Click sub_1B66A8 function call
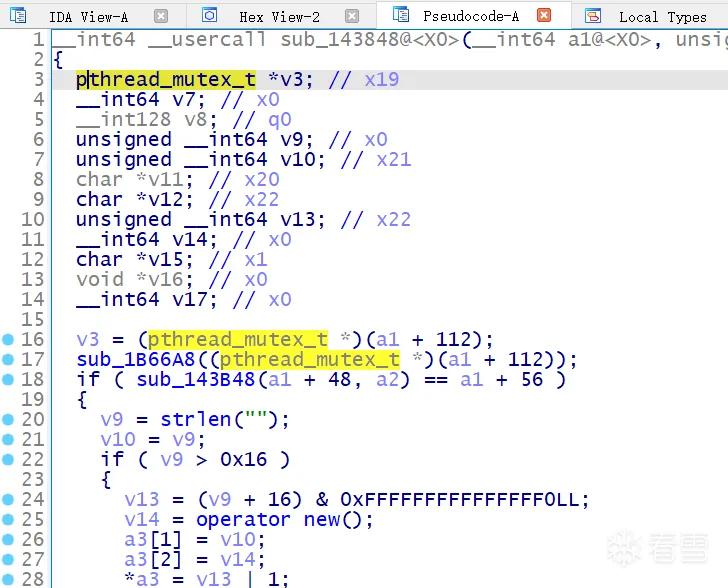 point(136,359)
